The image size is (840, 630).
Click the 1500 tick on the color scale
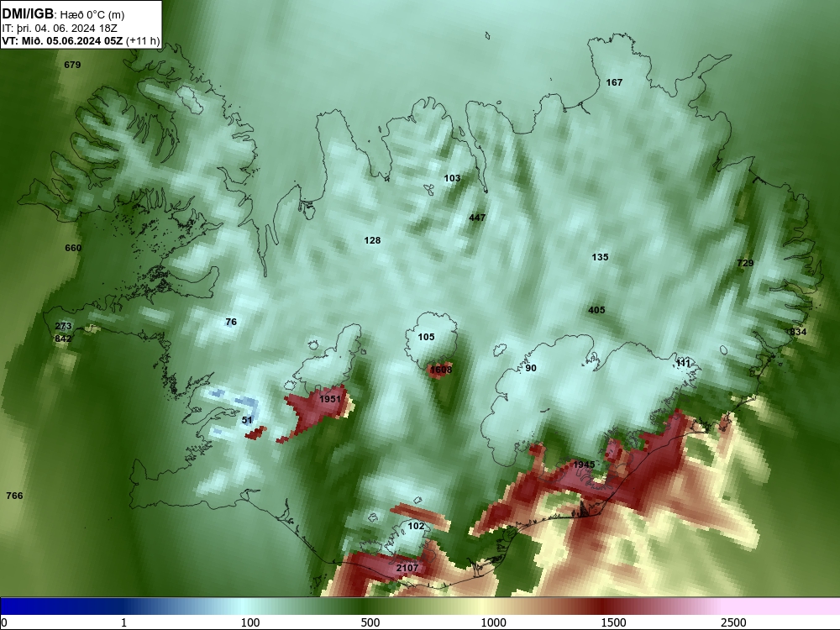(x=613, y=622)
